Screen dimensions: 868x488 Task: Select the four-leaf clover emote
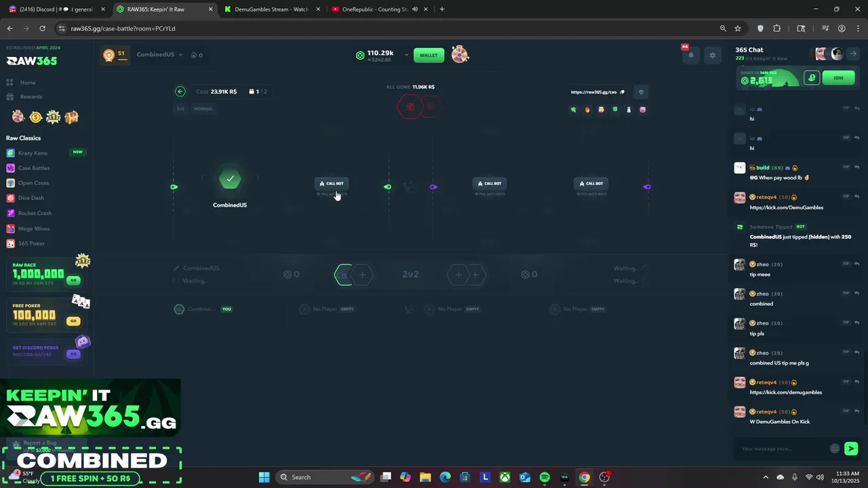(615, 109)
